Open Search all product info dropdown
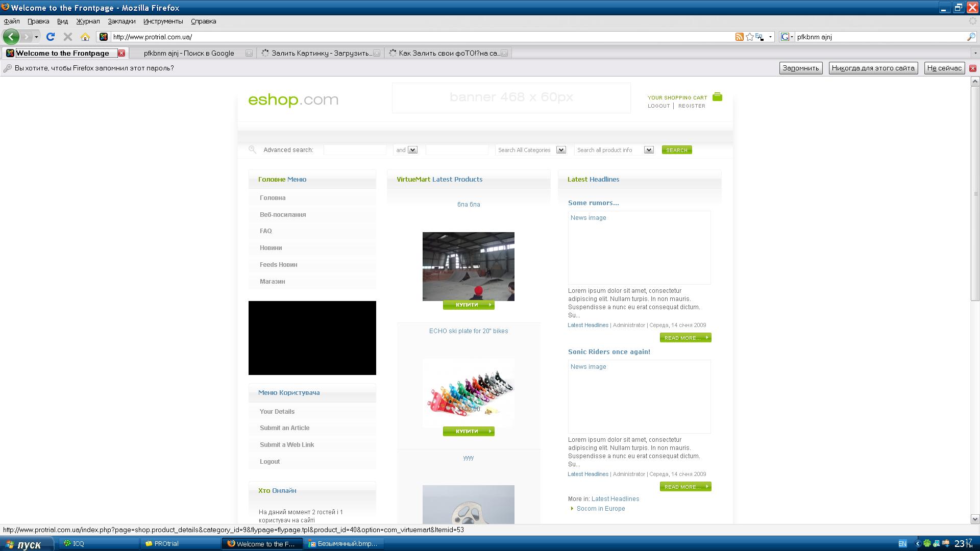The width and height of the screenshot is (980, 551). [649, 150]
